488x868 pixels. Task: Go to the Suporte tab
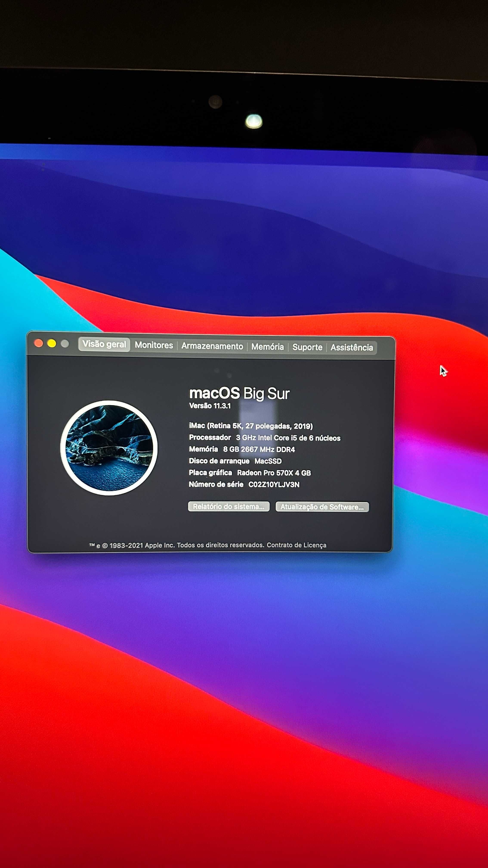click(307, 347)
